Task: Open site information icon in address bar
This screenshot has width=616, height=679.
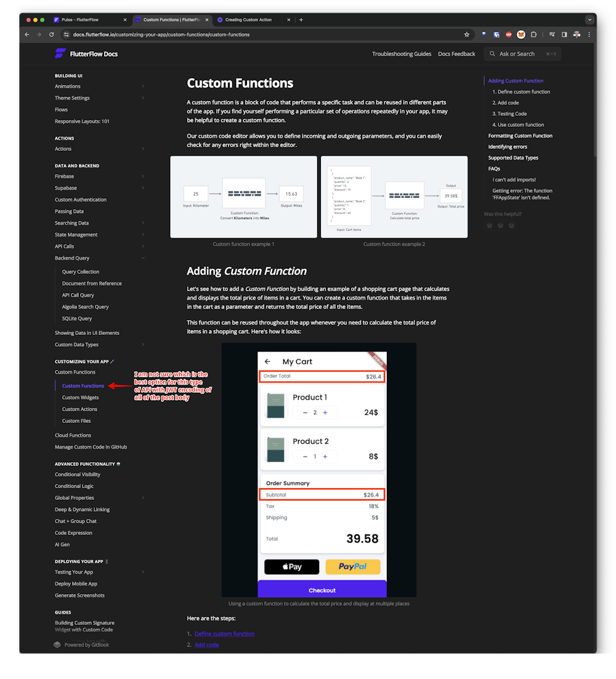Action: coord(67,34)
